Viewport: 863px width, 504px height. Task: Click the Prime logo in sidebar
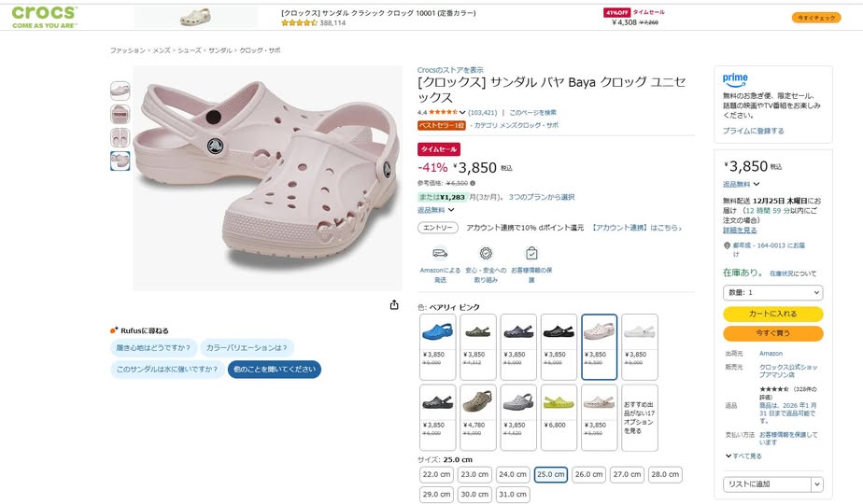click(x=735, y=78)
